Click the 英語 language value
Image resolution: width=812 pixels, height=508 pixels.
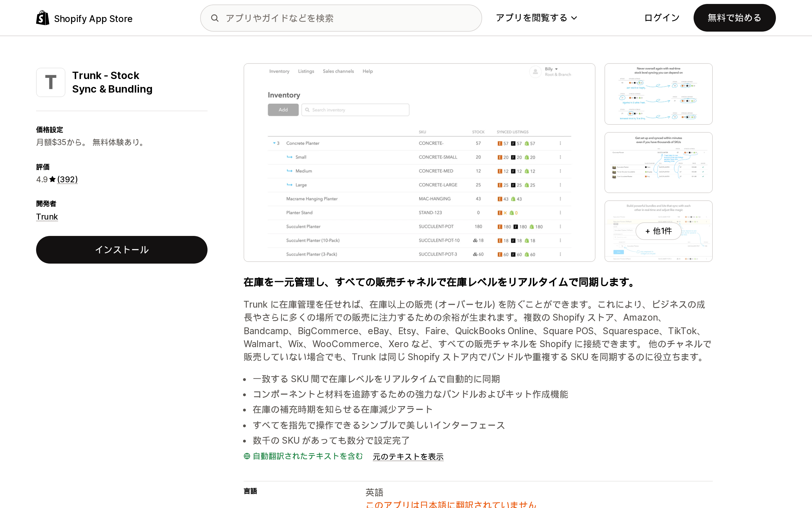pos(374,492)
